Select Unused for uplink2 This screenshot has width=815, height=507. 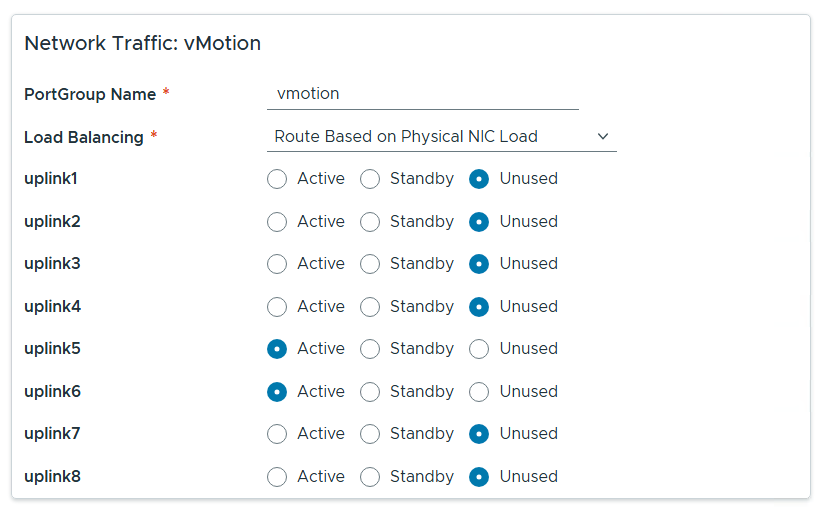[x=479, y=222]
